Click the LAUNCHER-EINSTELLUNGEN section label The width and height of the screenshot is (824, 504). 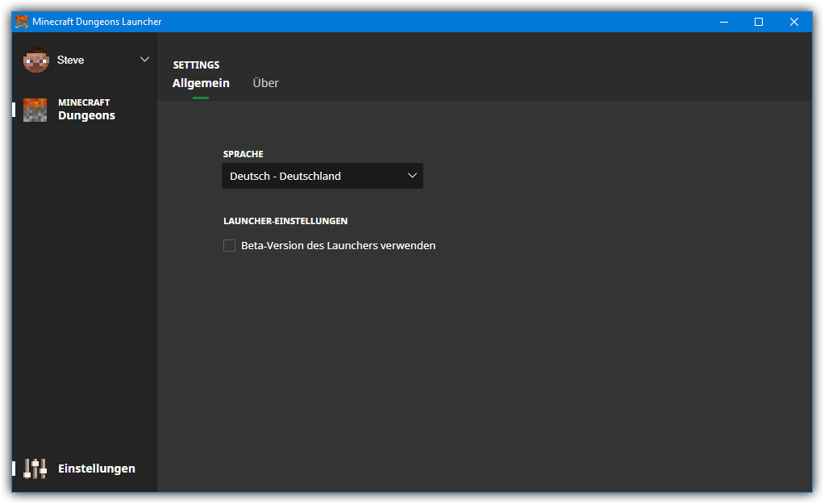point(285,221)
